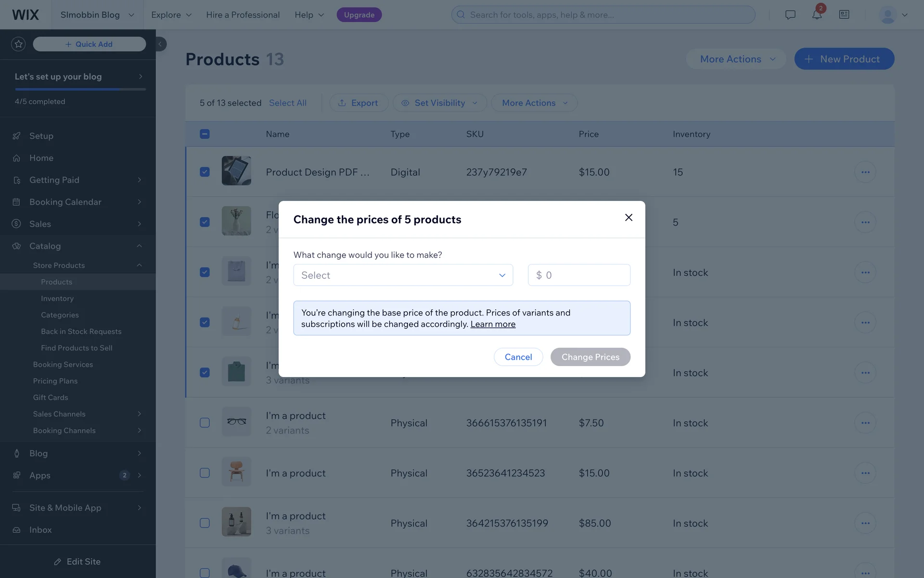
Task: Open the notifications bell icon
Action: pyautogui.click(x=817, y=14)
